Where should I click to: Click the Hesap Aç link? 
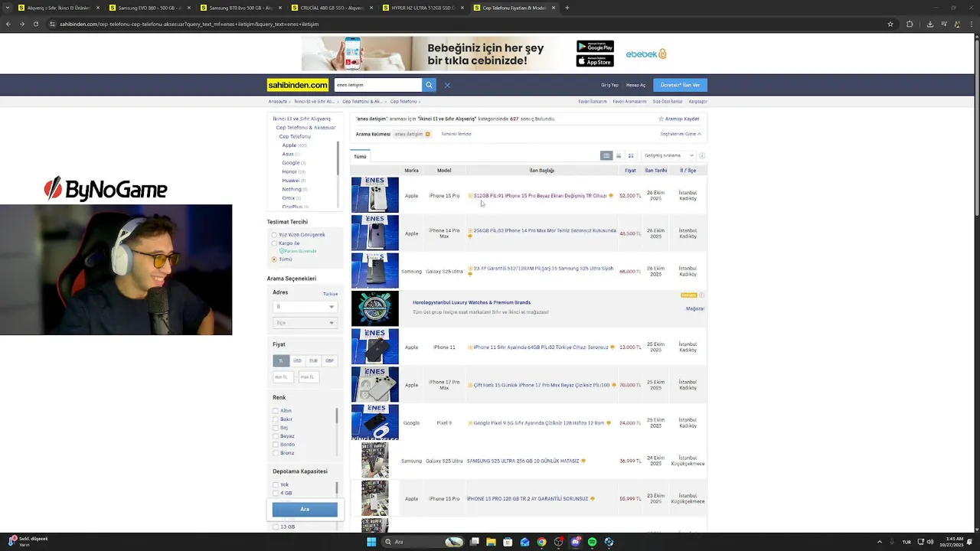[635, 85]
